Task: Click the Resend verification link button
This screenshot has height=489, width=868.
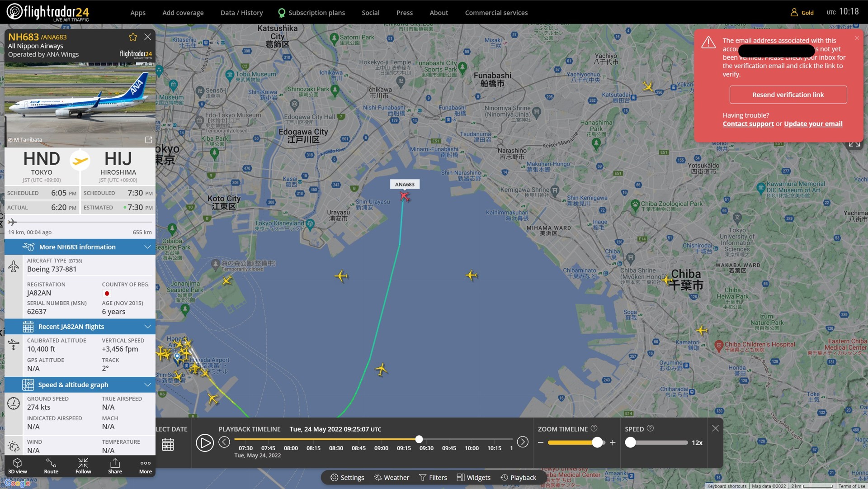Action: pos(788,95)
